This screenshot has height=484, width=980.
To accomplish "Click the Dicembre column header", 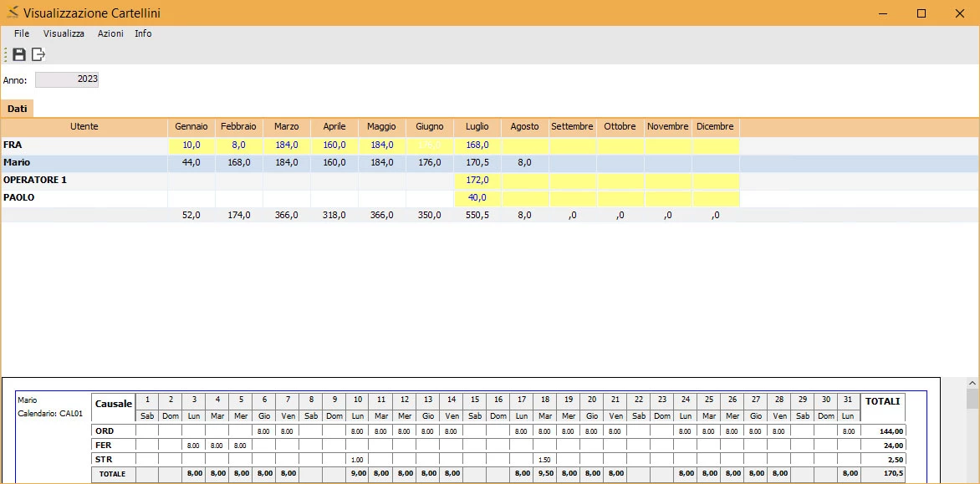I will 715,127.
